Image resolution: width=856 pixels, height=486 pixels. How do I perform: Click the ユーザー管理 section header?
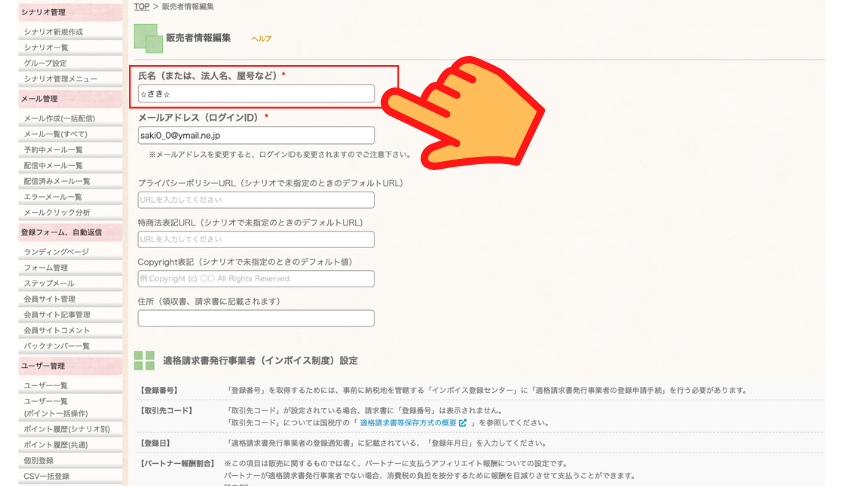click(x=70, y=366)
